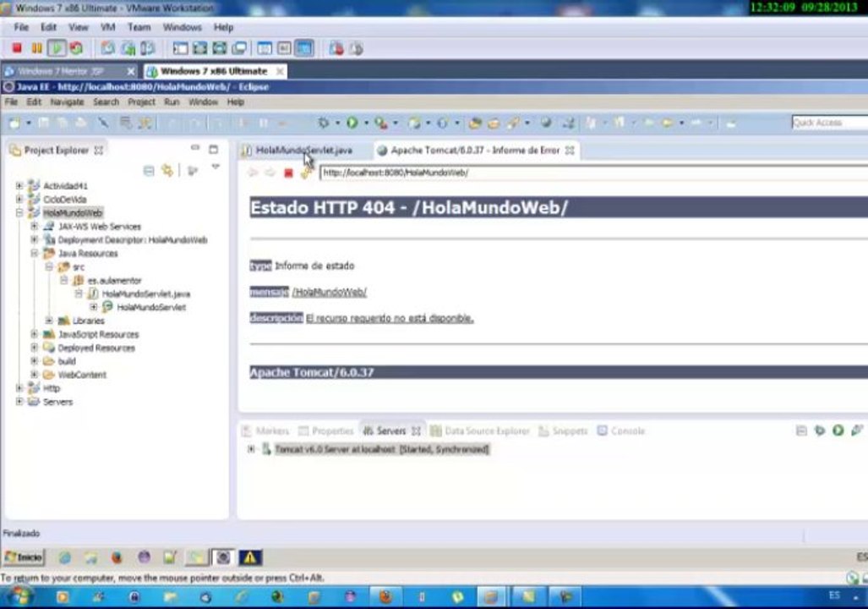The width and height of the screenshot is (868, 609).
Task: Maximize the Project Explorer panel
Action: 214,149
